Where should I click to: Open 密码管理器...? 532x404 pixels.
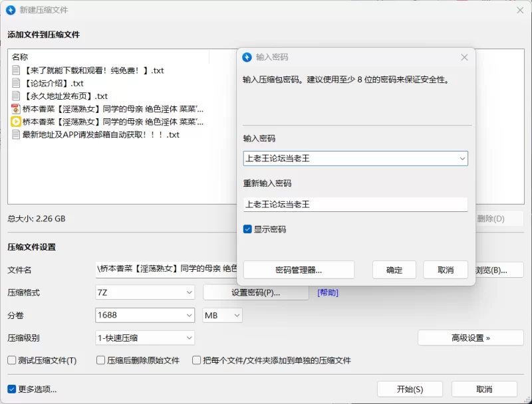[299, 270]
